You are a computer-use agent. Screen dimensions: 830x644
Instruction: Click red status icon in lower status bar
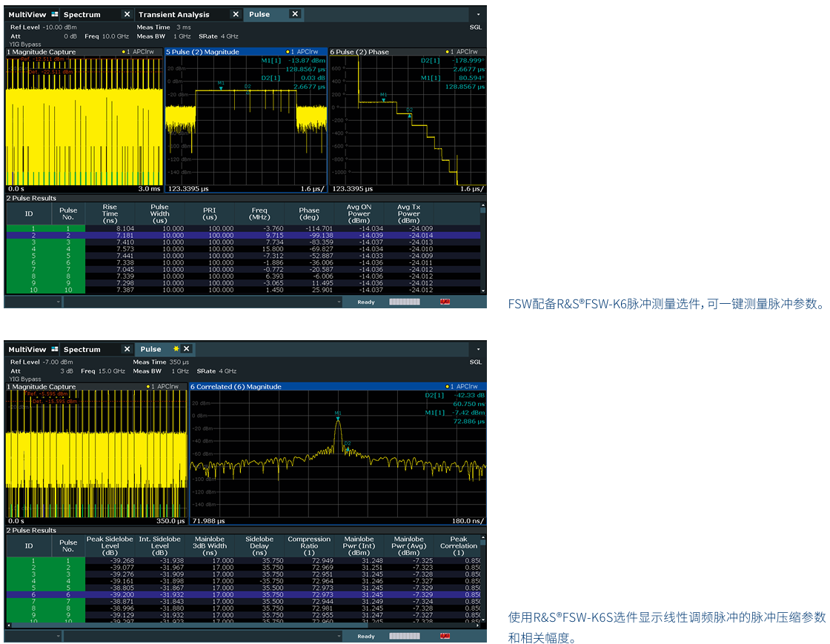click(x=445, y=636)
